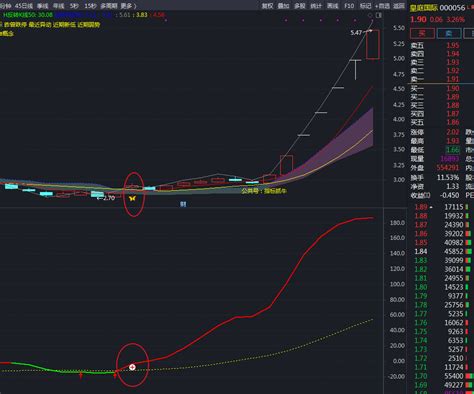474x394 pixels.
Task: Click the blue 卖 sell button
Action: [x=449, y=33]
